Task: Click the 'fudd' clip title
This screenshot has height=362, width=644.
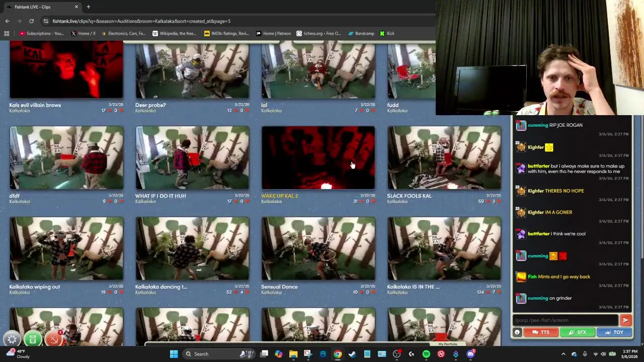Action: [392, 105]
